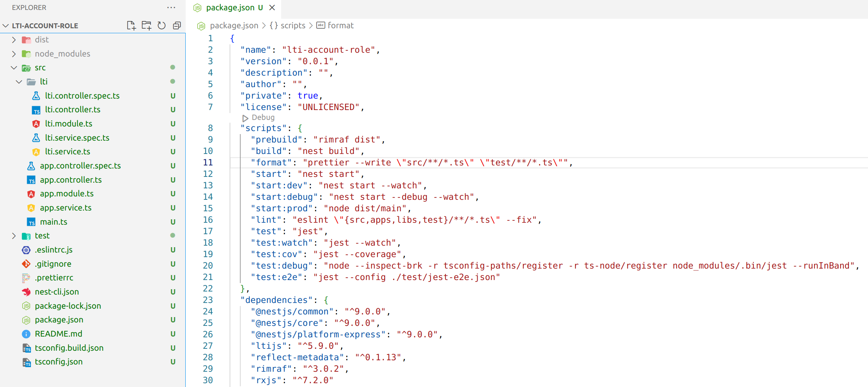Expand the test folder
The height and width of the screenshot is (387, 868).
point(14,236)
